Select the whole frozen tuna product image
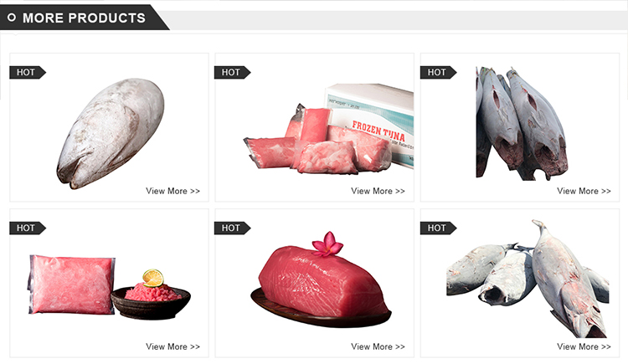 [x=111, y=133]
